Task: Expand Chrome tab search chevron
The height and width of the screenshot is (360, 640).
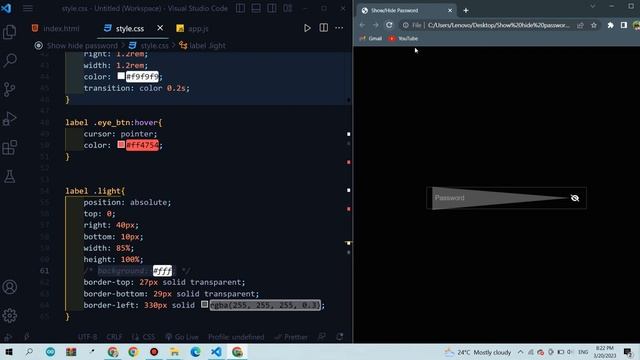Action: pos(593,6)
